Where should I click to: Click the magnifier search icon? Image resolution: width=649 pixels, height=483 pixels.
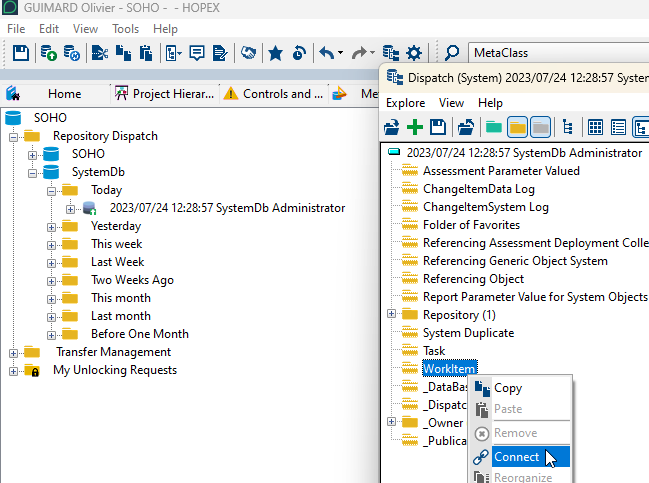(x=452, y=53)
